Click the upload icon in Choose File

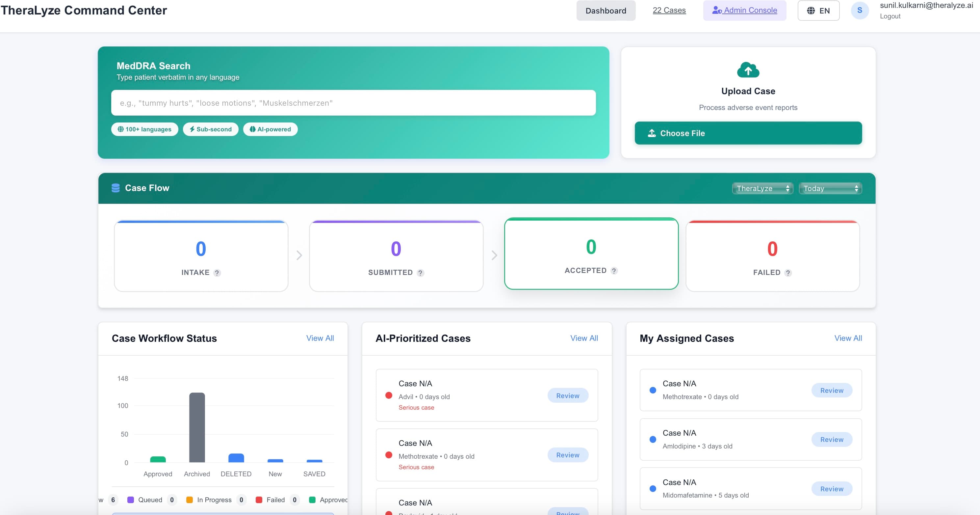click(x=652, y=133)
